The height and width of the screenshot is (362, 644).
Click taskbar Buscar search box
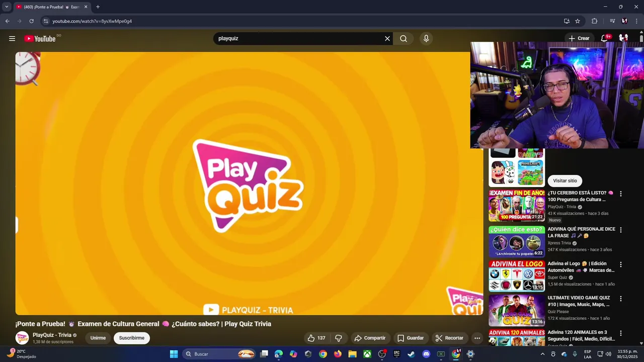click(x=219, y=354)
